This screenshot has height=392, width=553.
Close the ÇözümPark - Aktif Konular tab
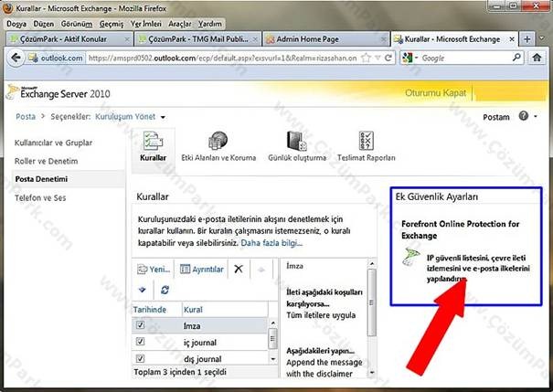[127, 39]
